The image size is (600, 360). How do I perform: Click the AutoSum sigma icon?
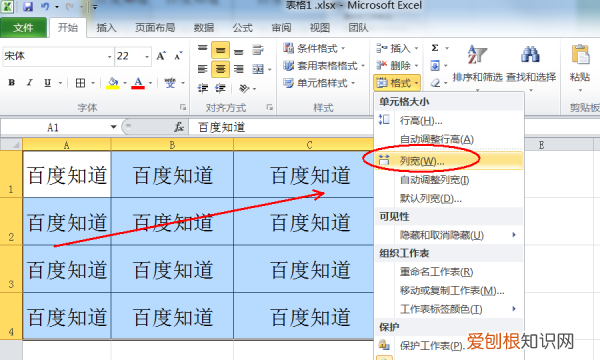point(435,48)
